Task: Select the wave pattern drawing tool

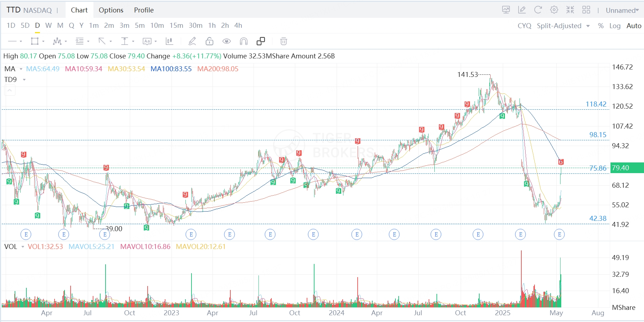Action: click(57, 41)
